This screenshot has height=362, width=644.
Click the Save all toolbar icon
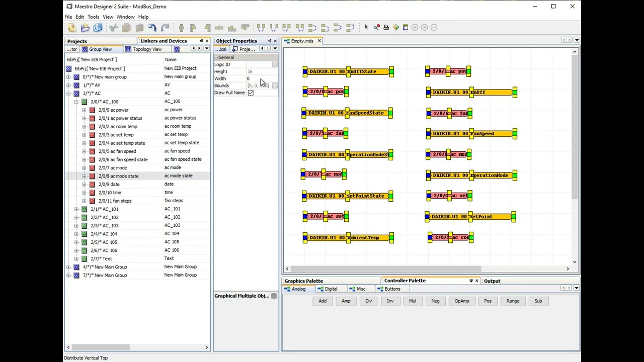[98, 28]
